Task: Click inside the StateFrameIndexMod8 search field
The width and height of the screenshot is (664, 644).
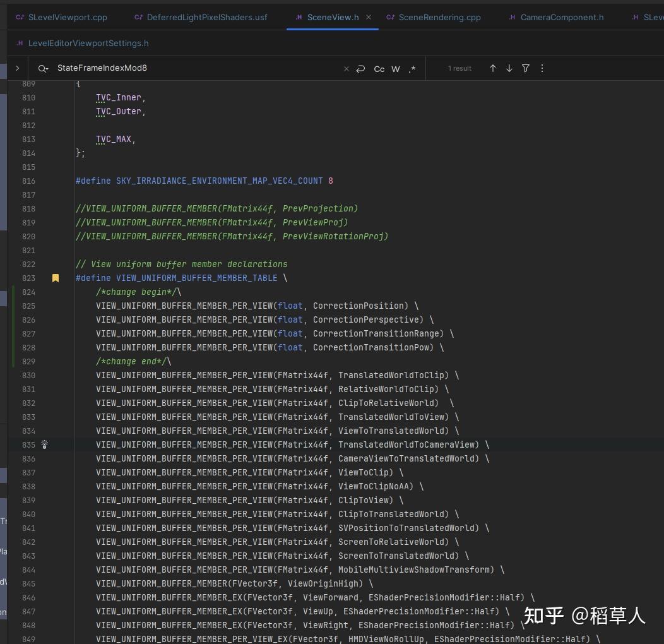Action: [x=126, y=68]
